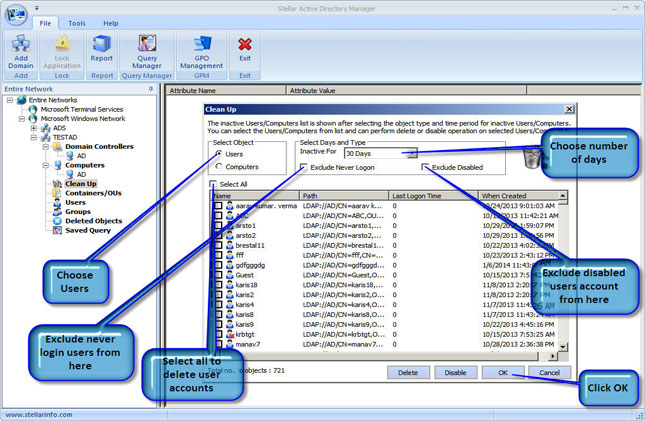Click the pin icon of Entire Network panel

[x=151, y=89]
